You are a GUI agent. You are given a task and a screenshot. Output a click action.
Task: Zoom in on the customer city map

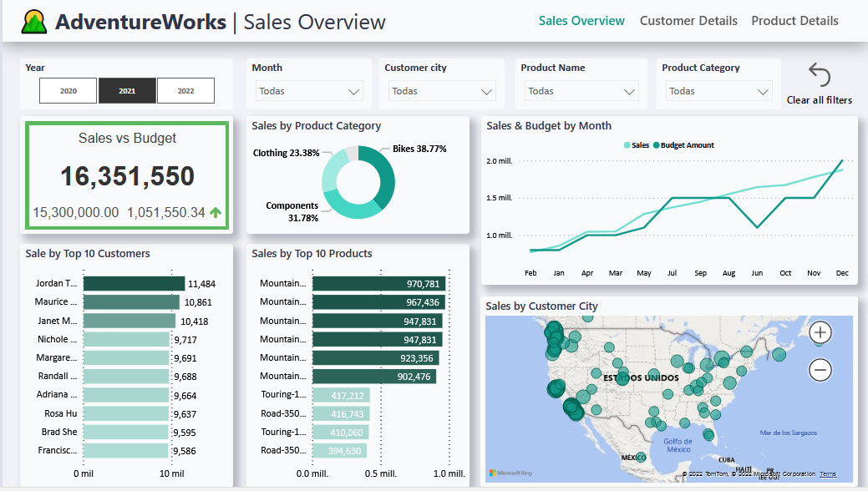(x=820, y=332)
